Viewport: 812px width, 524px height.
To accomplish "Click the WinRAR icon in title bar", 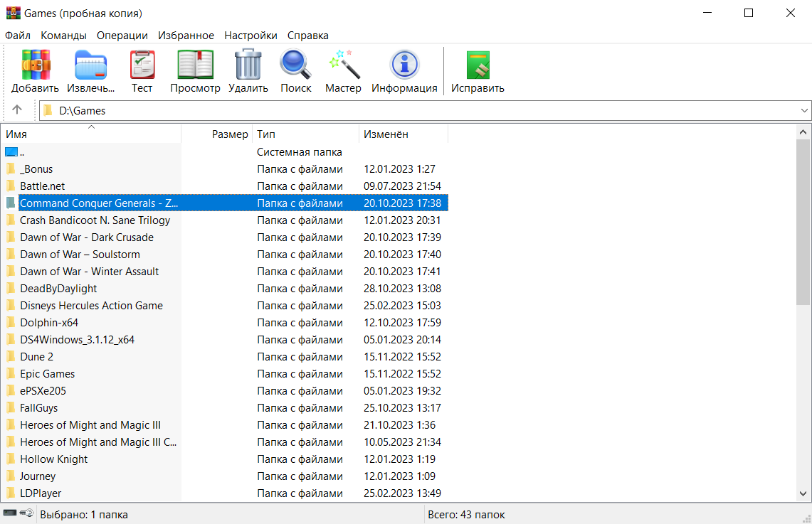I will 13,13.
